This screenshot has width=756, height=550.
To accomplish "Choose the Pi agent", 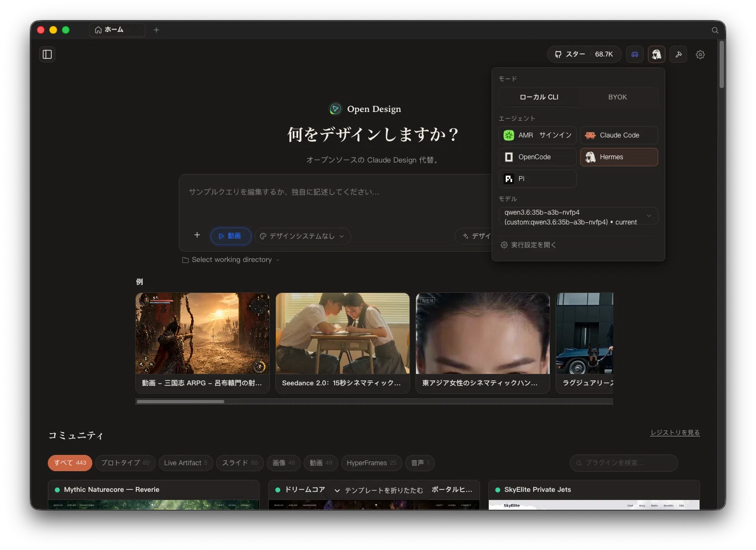I will 538,179.
